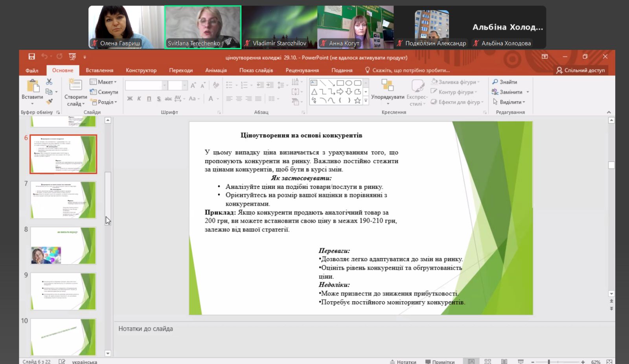Screen dimensions: 629x364
Task: Click the zoom slider in status bar
Action: coord(549,362)
